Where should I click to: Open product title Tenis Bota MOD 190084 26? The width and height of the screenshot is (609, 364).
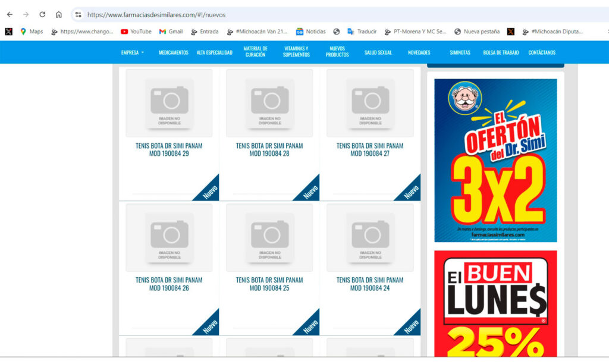tap(169, 284)
